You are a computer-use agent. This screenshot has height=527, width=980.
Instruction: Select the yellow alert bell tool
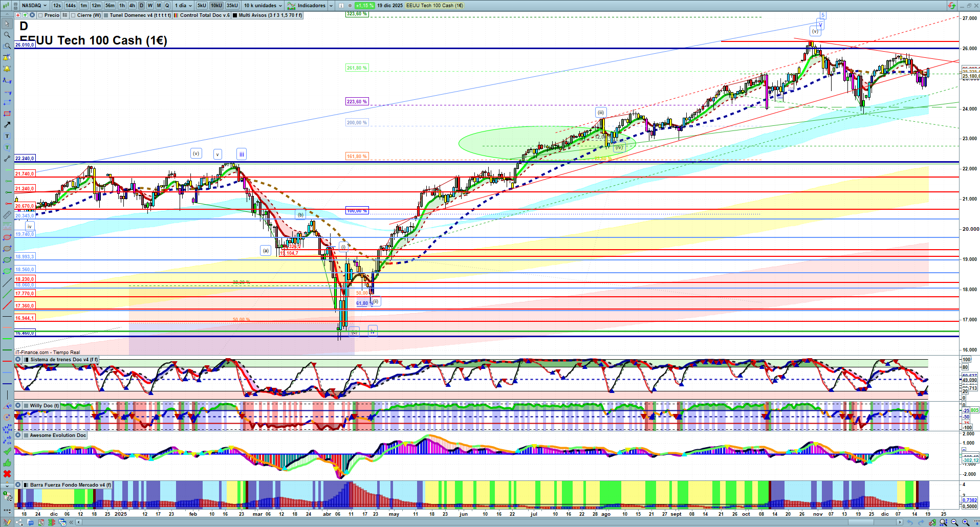[7, 69]
